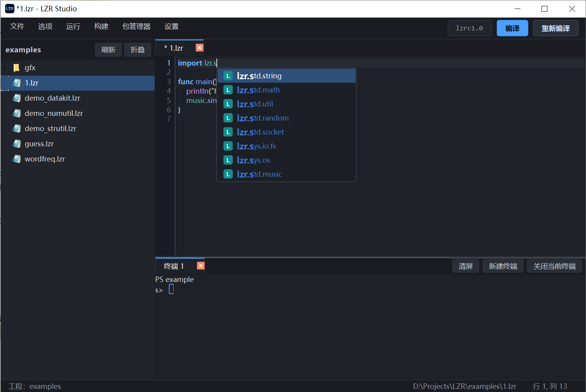Select the lzr.sys.os suggestion
The width and height of the screenshot is (586, 392).
287,160
